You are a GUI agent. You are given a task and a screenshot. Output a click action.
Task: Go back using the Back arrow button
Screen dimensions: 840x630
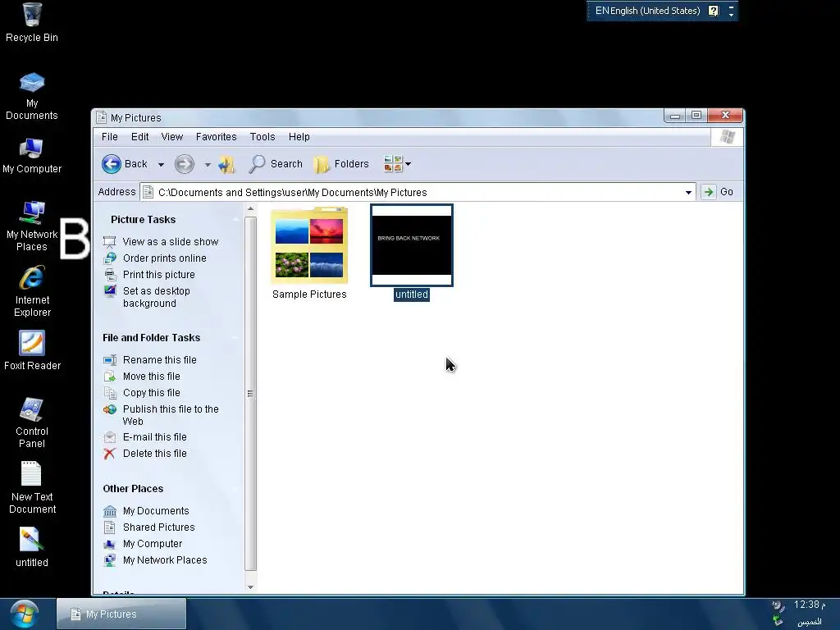click(112, 164)
